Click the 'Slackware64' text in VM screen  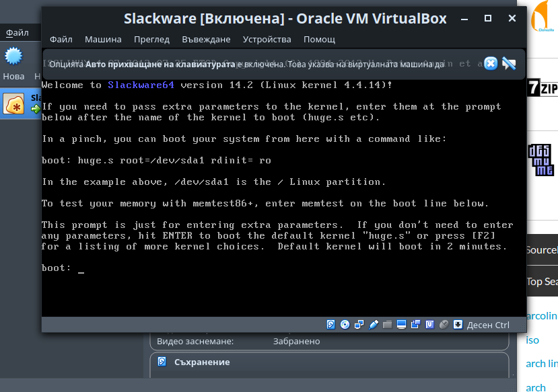pos(141,85)
